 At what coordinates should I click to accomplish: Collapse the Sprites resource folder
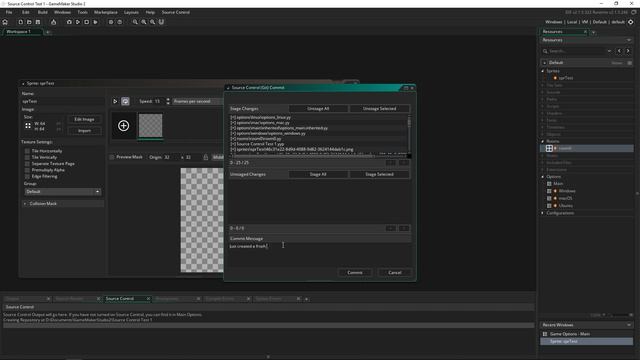point(543,71)
